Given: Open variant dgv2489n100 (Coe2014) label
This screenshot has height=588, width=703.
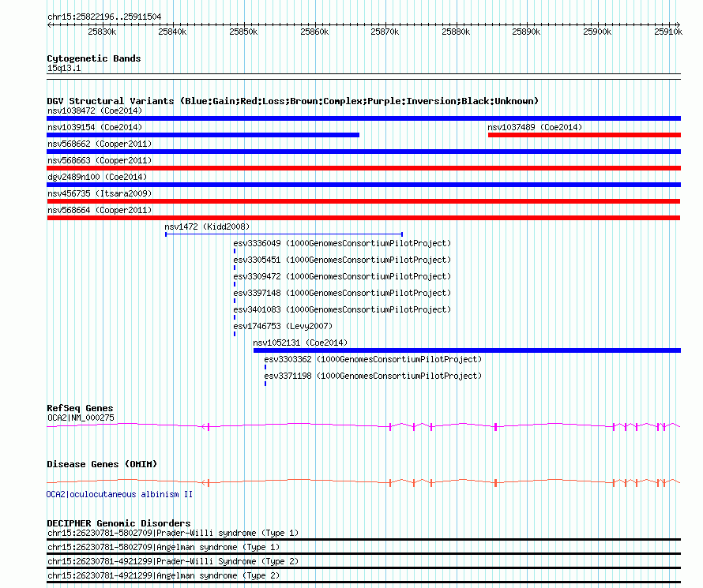Looking at the screenshot, I should click(x=97, y=177).
